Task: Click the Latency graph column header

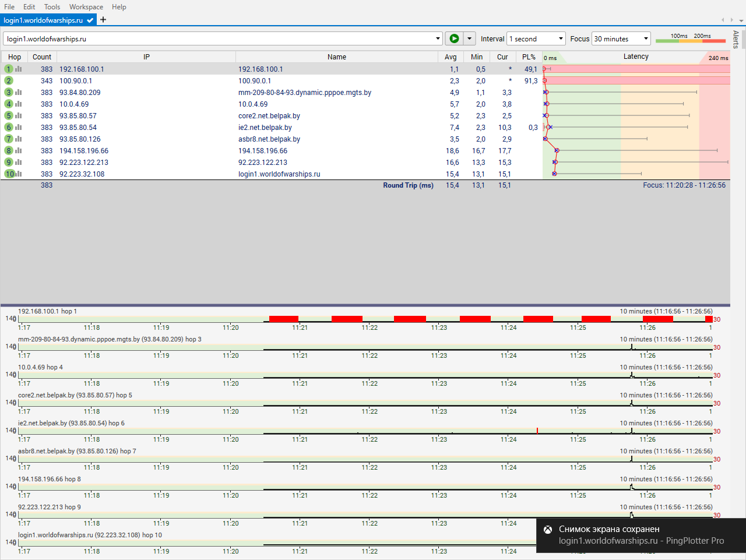Action: pyautogui.click(x=636, y=57)
